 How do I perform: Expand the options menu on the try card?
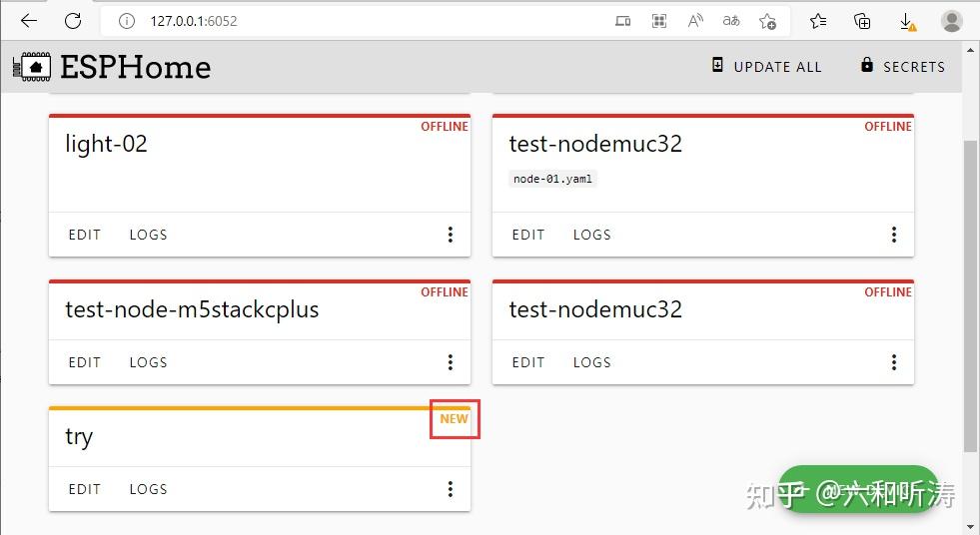click(451, 489)
